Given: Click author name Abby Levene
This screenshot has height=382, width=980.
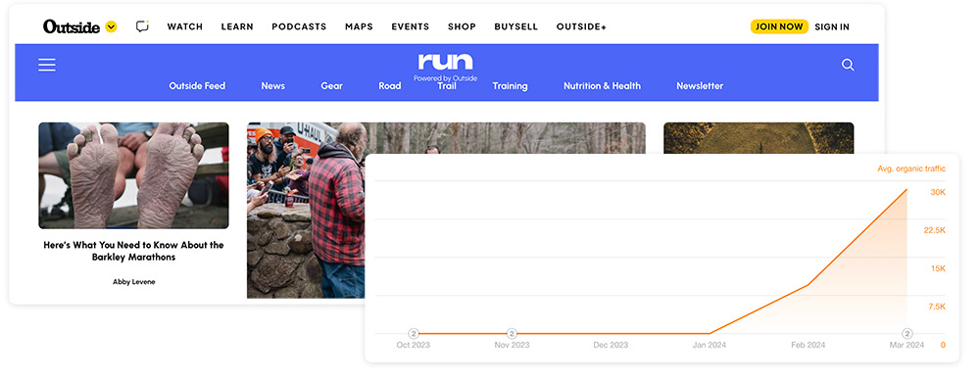Looking at the screenshot, I should coord(133,282).
